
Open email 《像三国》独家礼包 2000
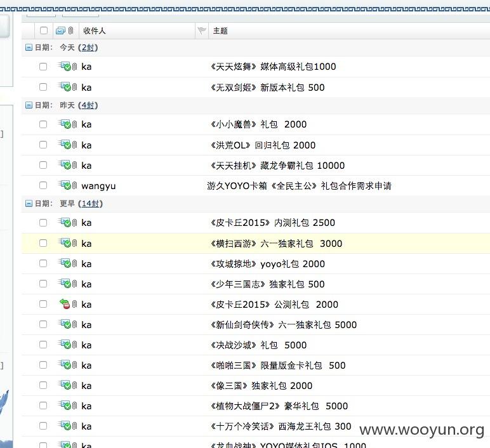click(x=262, y=386)
